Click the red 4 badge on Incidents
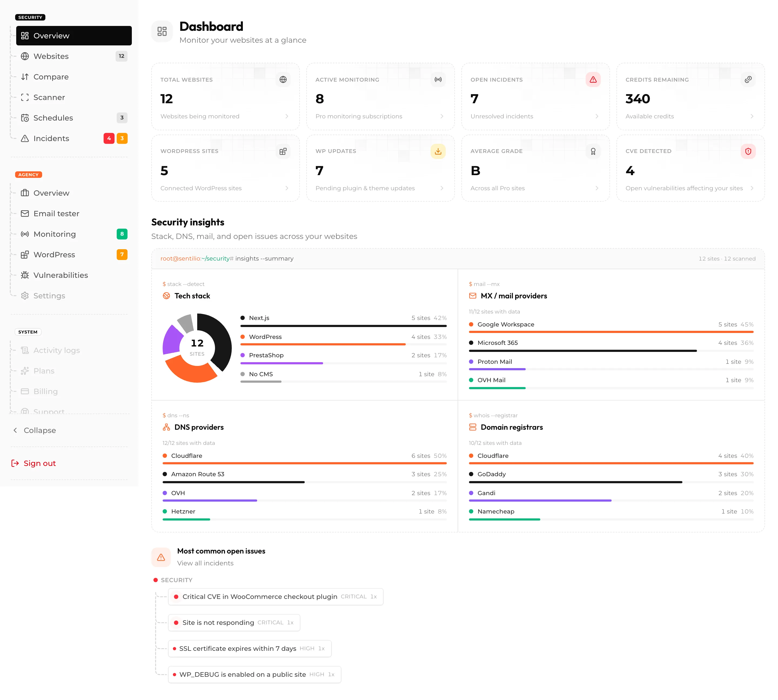The height and width of the screenshot is (700, 778). click(109, 138)
